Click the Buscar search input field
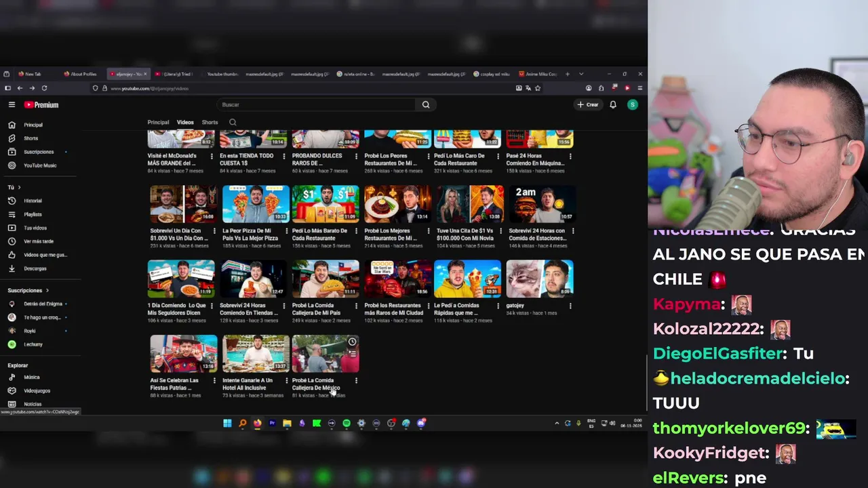This screenshot has width=868, height=488. click(317, 104)
